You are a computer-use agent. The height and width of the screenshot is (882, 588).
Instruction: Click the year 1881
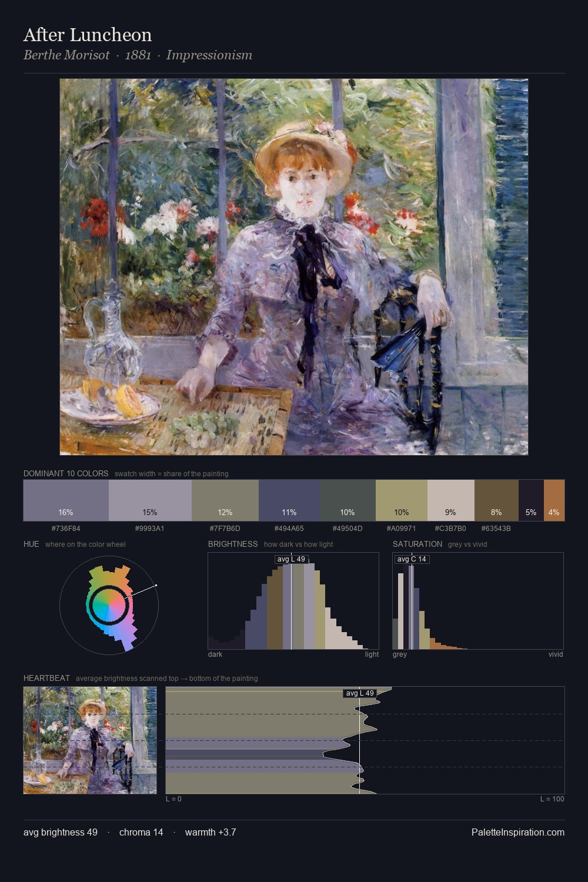(x=138, y=55)
